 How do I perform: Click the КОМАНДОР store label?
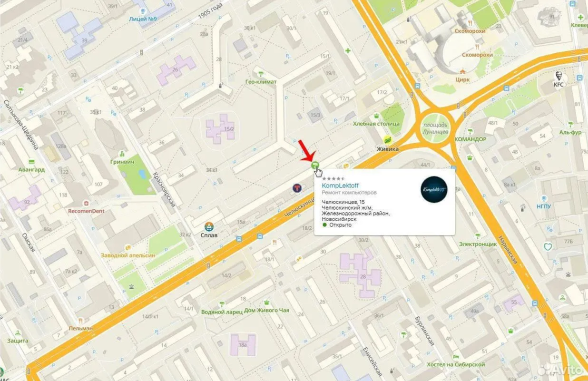[x=470, y=139]
